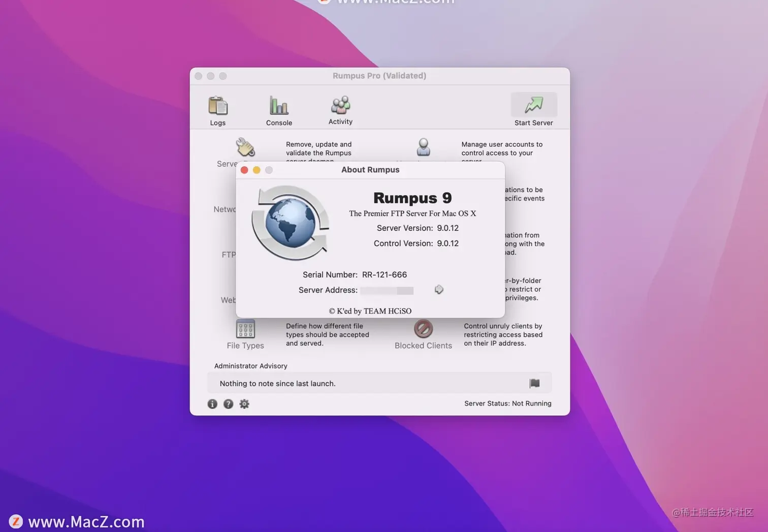
Task: Open the Blocked Clients prohibition icon
Action: click(423, 329)
